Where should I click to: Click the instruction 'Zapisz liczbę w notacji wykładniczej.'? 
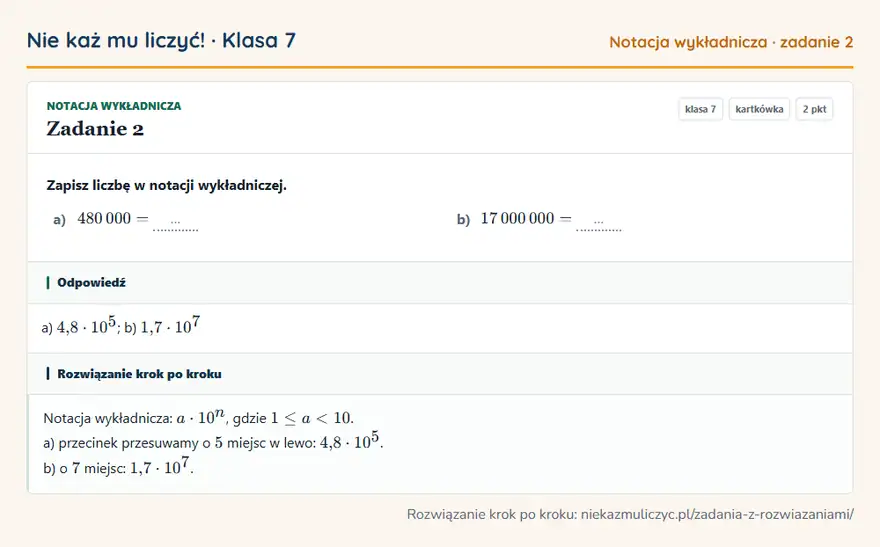(x=167, y=185)
